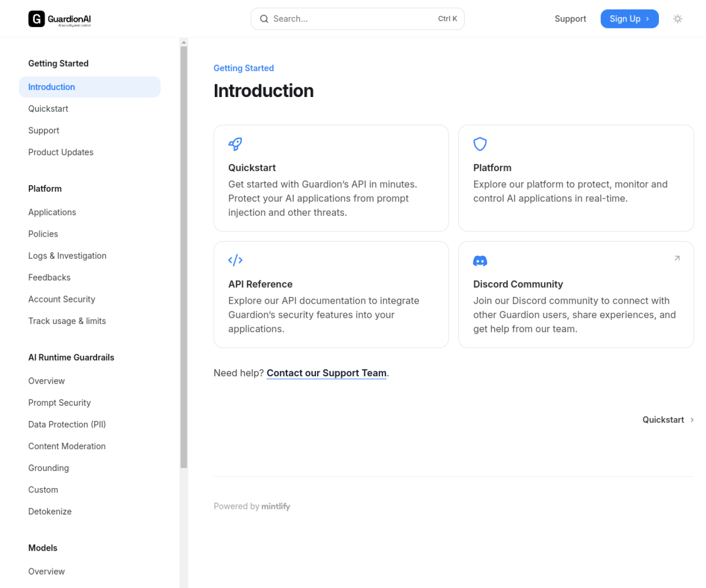
Task: Click the Ctrl K shortcut hint
Action: 448,19
